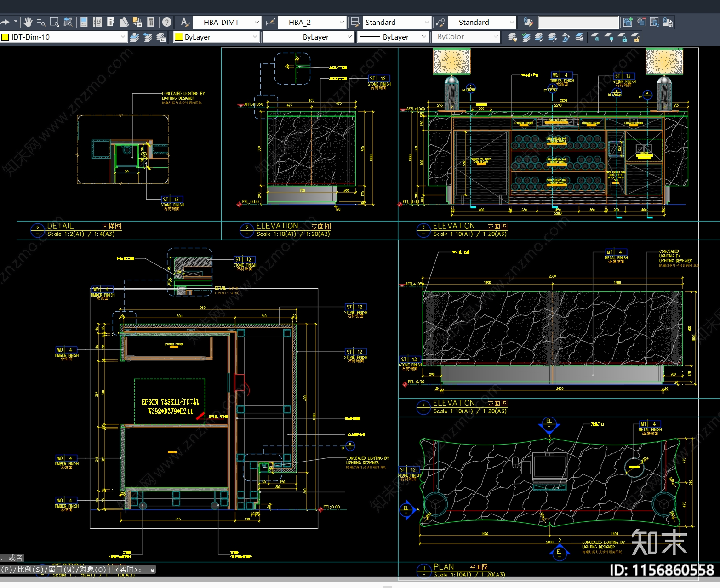Open the yellow ByLayer color selector
The width and height of the screenshot is (720, 588).
coord(216,37)
